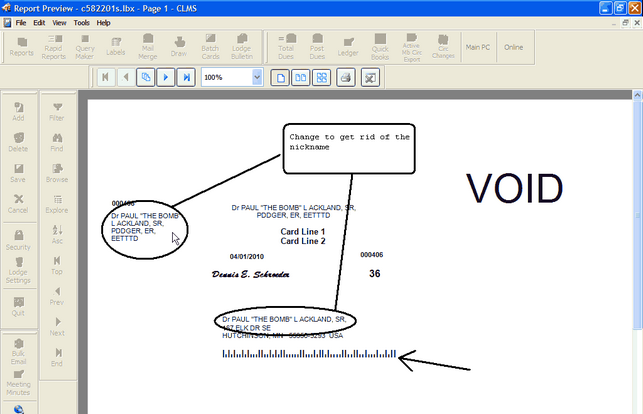Click the vertical scrollbar down arrow
The width and height of the screenshot is (643, 414).
[636, 408]
